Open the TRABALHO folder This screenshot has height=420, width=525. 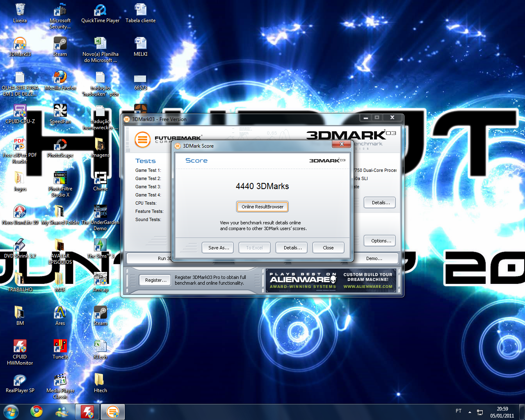pyautogui.click(x=20, y=282)
